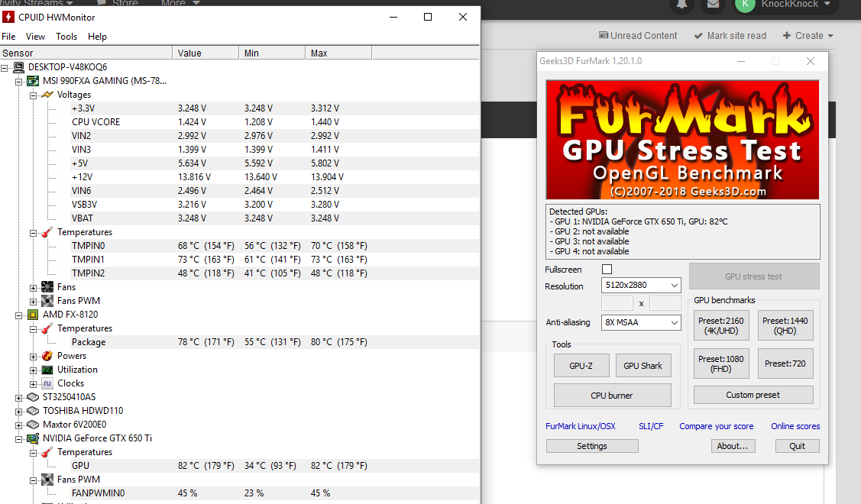Select the MSI 990FXA GAMING motherboard icon

click(x=33, y=81)
